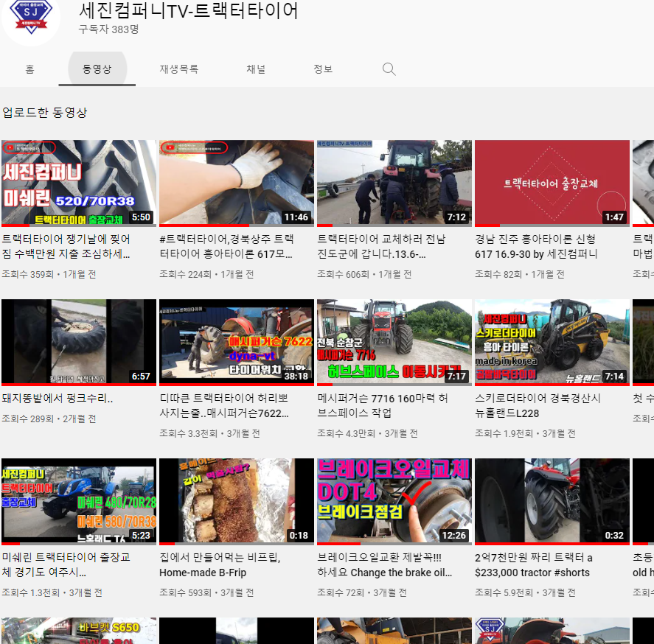The width and height of the screenshot is (654, 644).
Task: Open the SJ channel avatar logo
Action: click(31, 17)
